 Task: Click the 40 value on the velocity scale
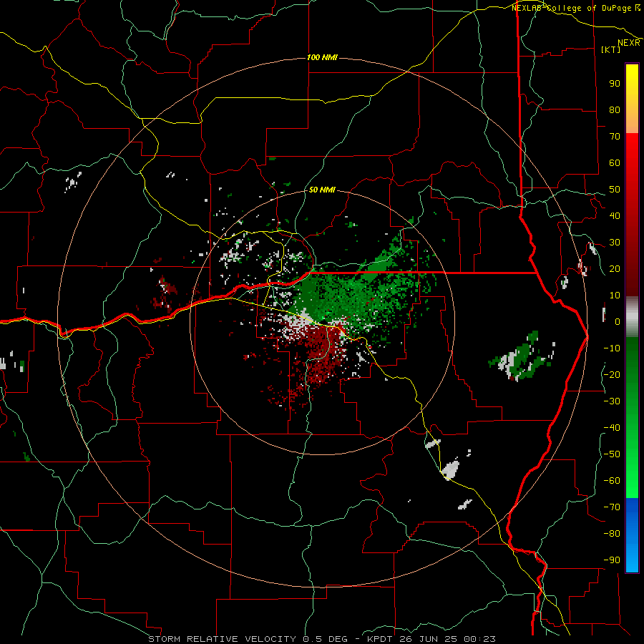tap(615, 215)
